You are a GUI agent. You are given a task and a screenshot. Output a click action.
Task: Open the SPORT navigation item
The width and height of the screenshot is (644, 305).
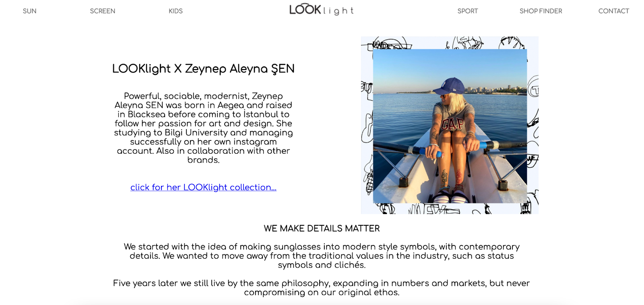(468, 11)
